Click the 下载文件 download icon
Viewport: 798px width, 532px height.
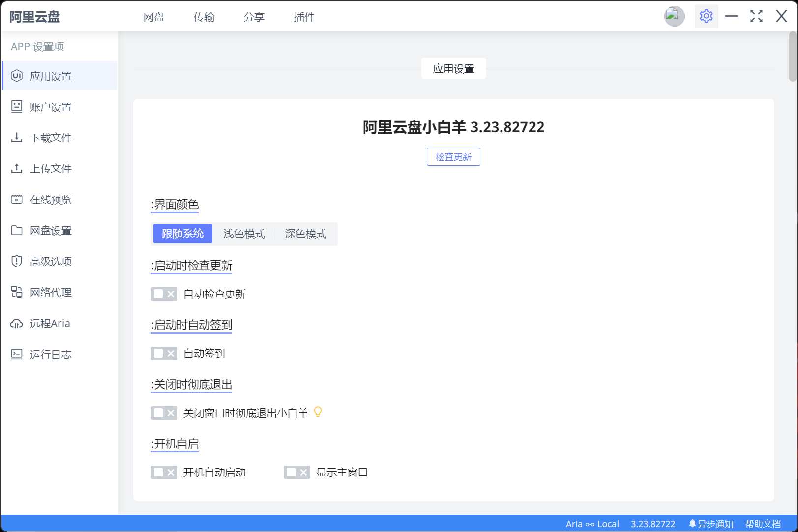tap(17, 138)
